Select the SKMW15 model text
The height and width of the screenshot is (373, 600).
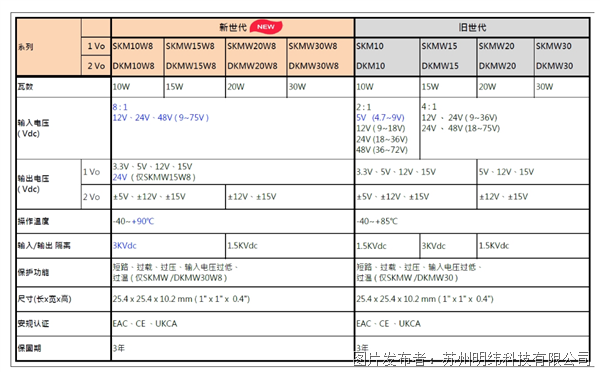[439, 46]
